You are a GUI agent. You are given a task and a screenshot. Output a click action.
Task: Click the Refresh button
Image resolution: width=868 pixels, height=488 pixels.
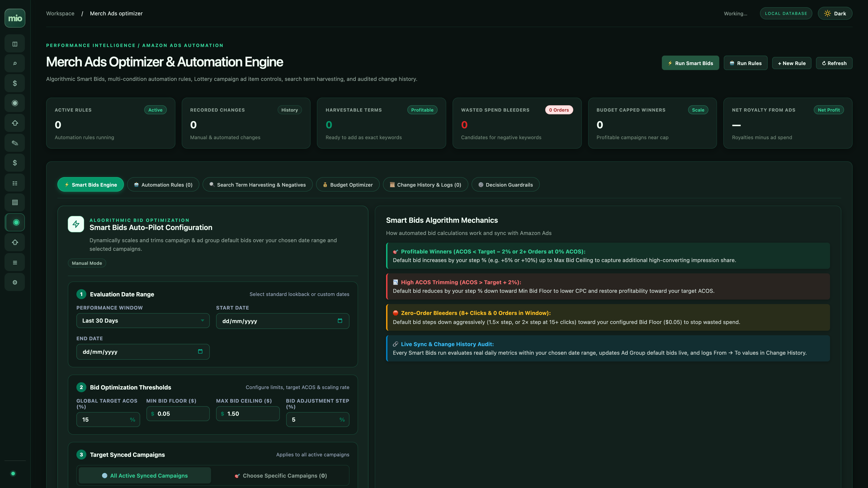tap(834, 63)
